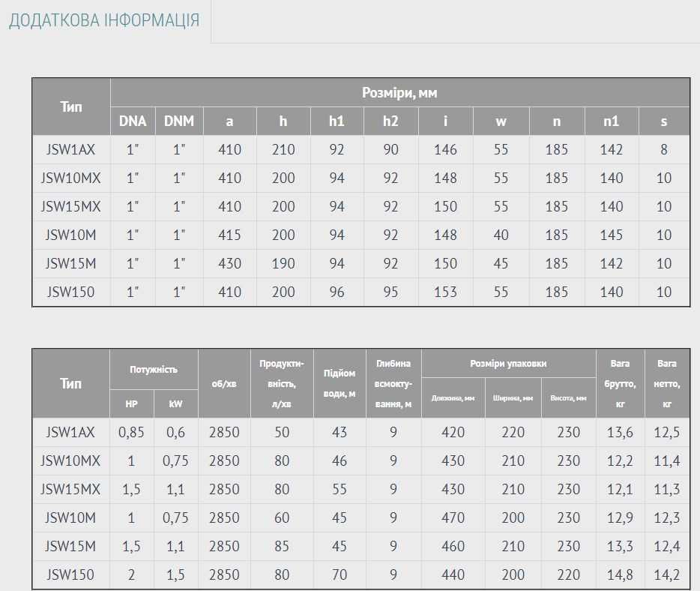The image size is (700, 591).
Task: Select the Вага брутто, кг header
Action: coord(620,384)
